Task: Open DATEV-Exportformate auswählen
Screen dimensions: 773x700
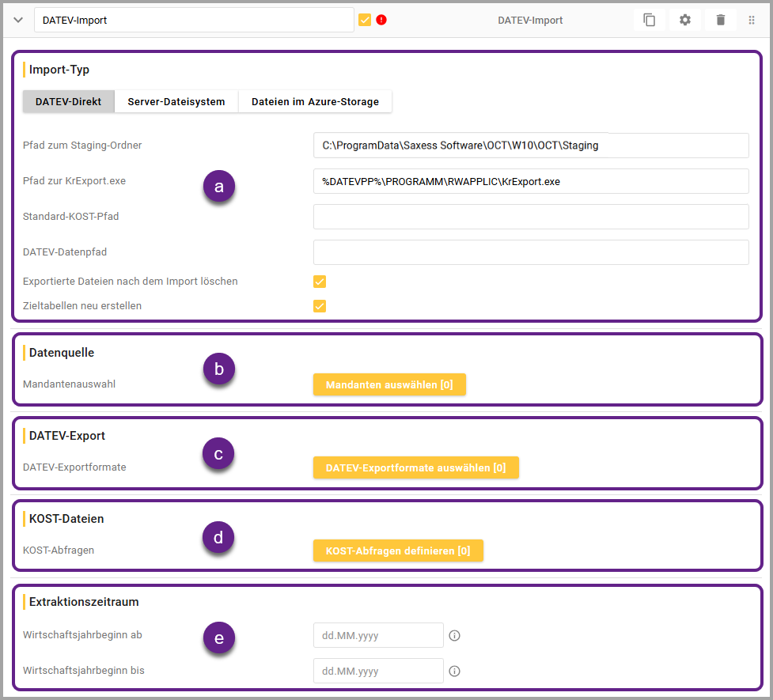Action: (415, 467)
